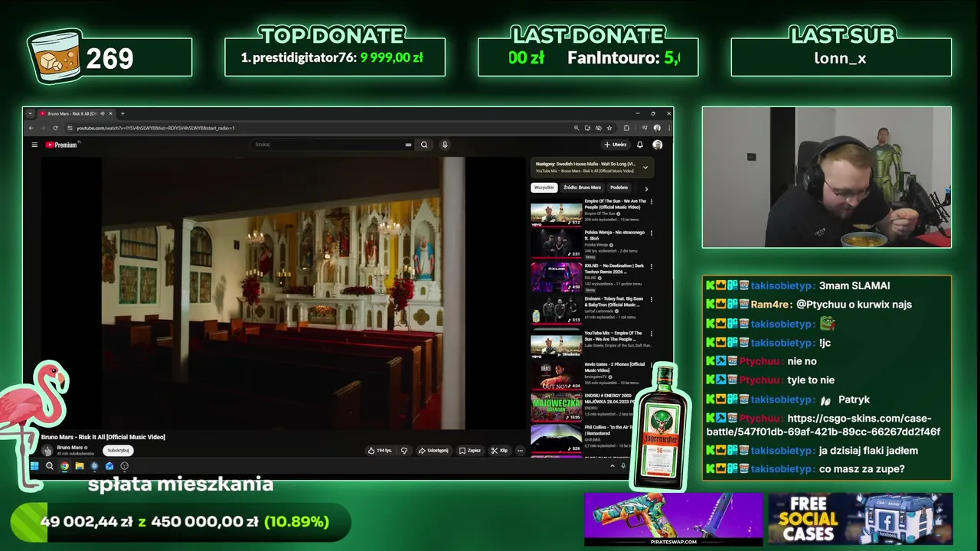Open options menu for Eminem Tobey video
The height and width of the screenshot is (551, 980).
(x=652, y=299)
